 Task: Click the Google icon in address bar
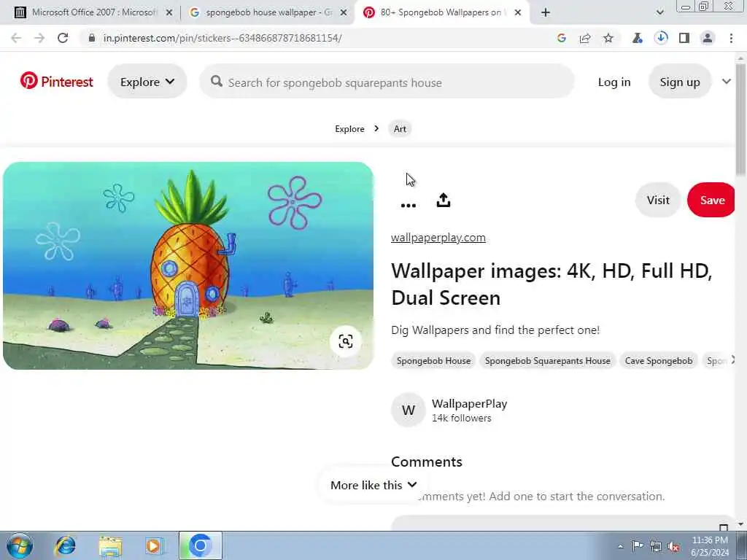tap(561, 38)
